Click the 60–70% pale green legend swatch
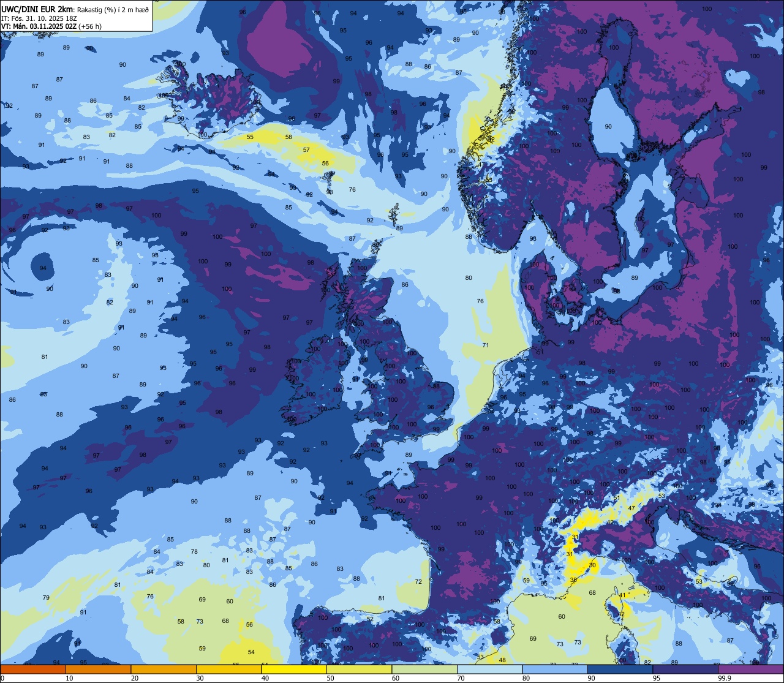784x683 pixels. click(424, 669)
